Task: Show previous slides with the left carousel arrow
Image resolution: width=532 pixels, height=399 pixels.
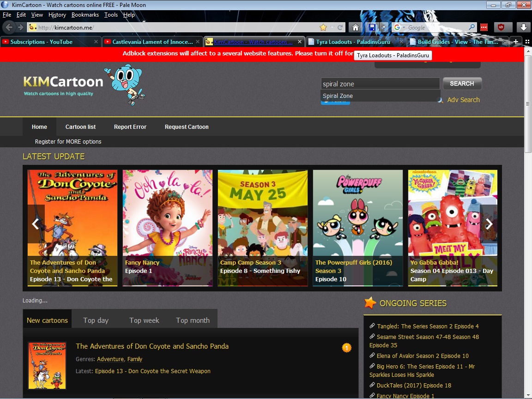Action: coord(36,224)
